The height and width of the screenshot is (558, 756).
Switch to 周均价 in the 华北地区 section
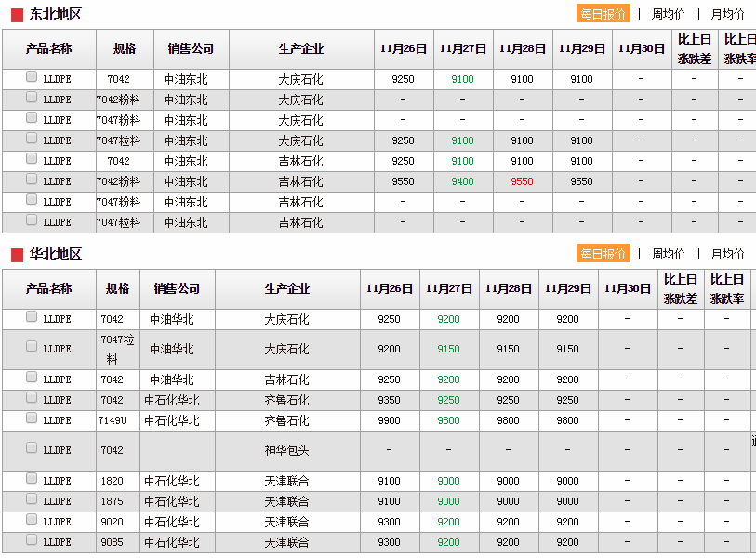(668, 254)
